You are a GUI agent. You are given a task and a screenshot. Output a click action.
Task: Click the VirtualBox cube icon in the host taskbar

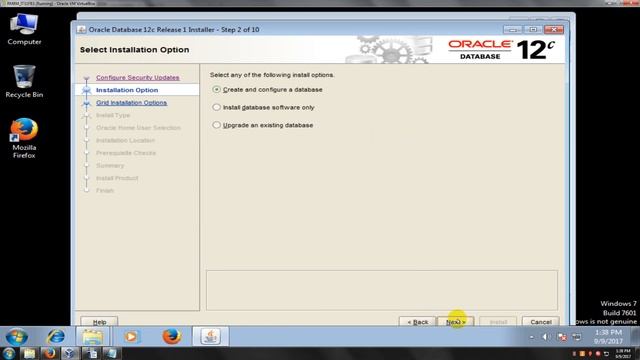(70, 353)
